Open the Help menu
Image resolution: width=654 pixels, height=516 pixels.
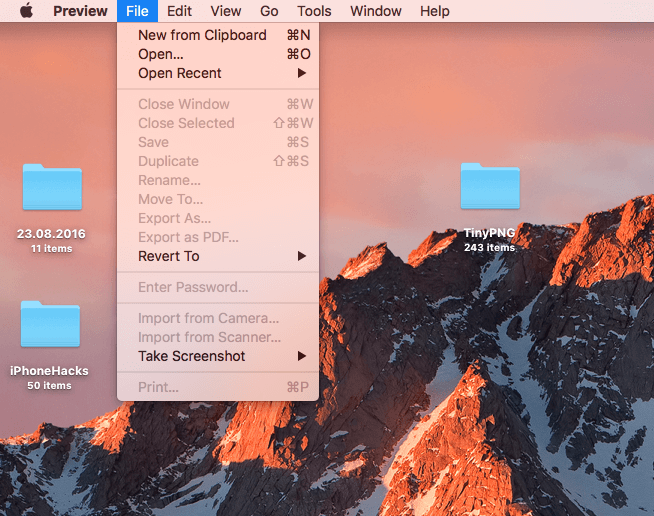pos(434,11)
